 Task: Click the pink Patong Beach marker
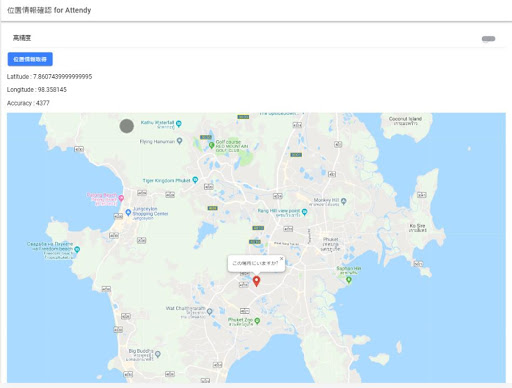click(x=121, y=198)
